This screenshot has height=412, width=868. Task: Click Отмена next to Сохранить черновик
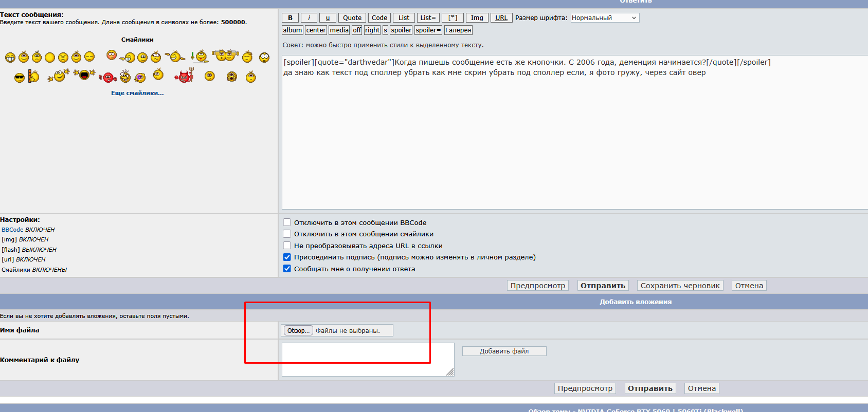point(749,286)
